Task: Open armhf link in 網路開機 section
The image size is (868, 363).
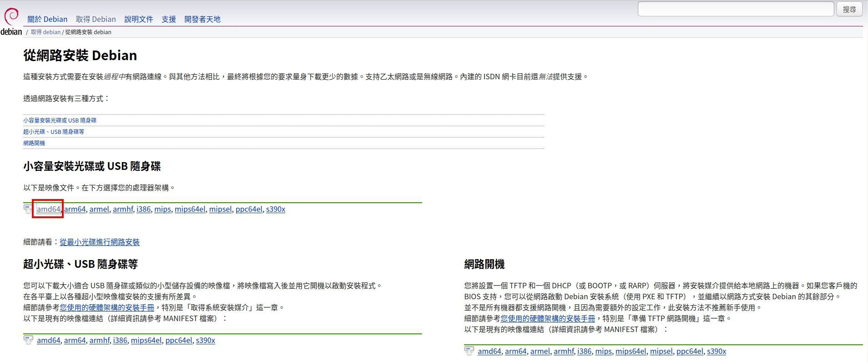Action: click(564, 351)
